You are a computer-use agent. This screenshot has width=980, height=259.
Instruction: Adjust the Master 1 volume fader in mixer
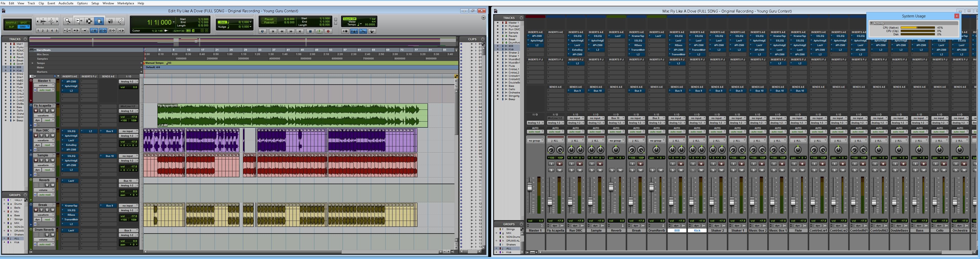tap(530, 187)
